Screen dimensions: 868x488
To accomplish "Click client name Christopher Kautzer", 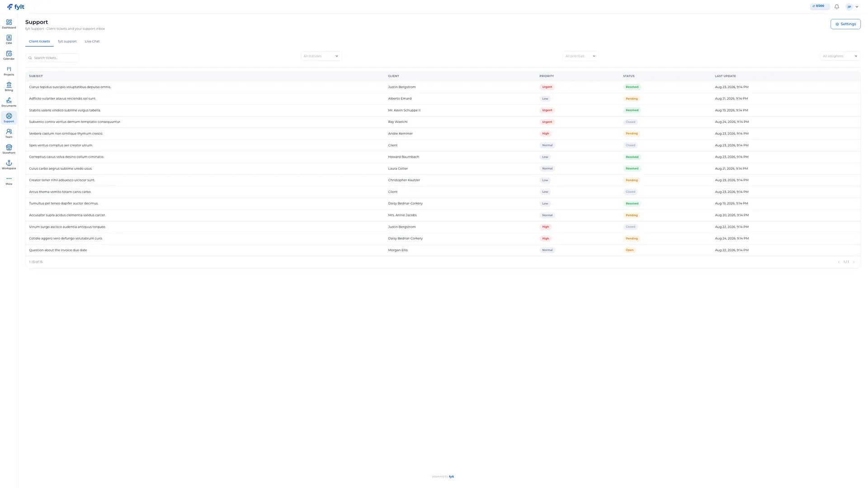I will coord(404,180).
